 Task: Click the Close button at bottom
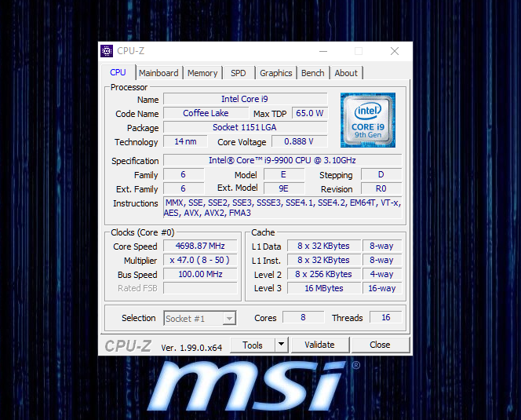(380, 345)
